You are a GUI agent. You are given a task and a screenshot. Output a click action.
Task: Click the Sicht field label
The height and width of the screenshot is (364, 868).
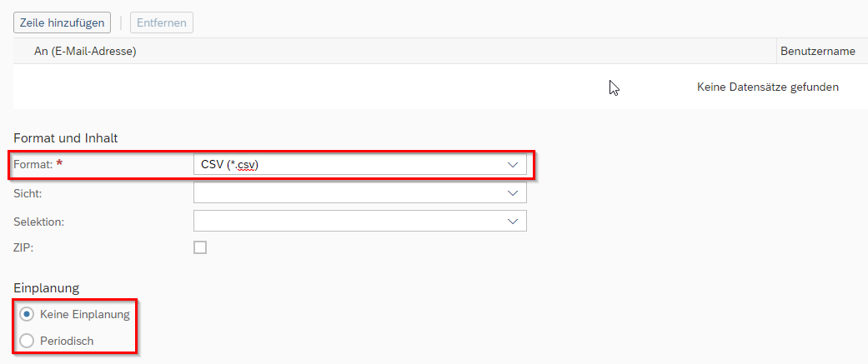pos(28,193)
